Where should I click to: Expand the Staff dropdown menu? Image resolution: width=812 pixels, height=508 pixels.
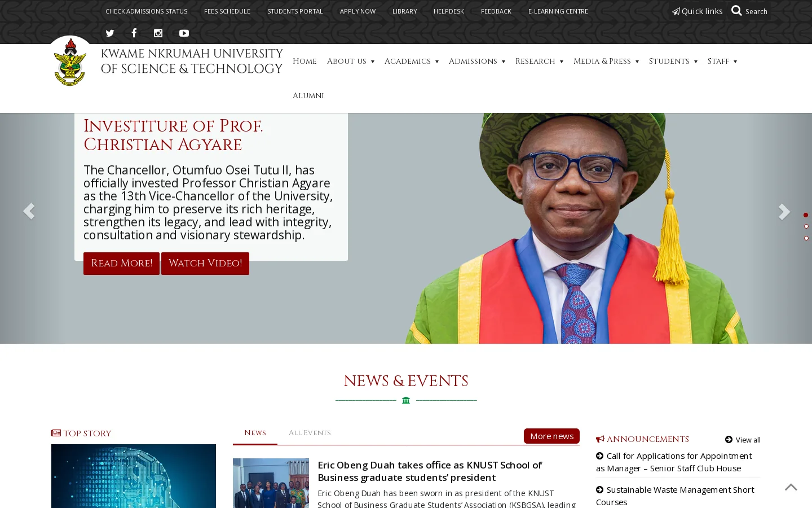[x=722, y=62]
